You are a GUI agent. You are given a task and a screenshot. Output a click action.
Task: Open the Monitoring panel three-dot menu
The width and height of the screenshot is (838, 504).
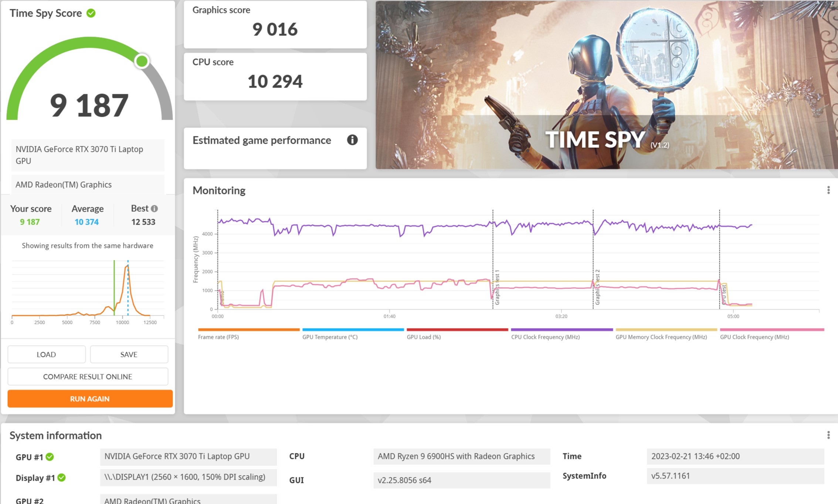point(828,190)
